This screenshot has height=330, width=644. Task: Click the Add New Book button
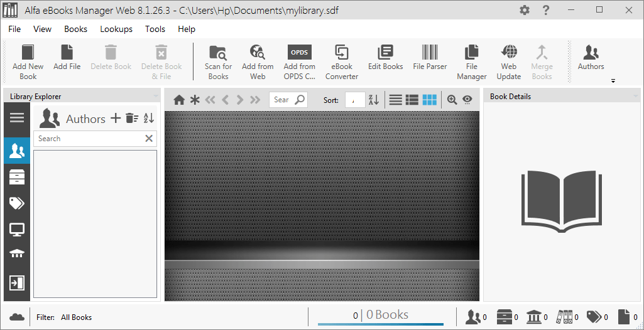tap(28, 62)
